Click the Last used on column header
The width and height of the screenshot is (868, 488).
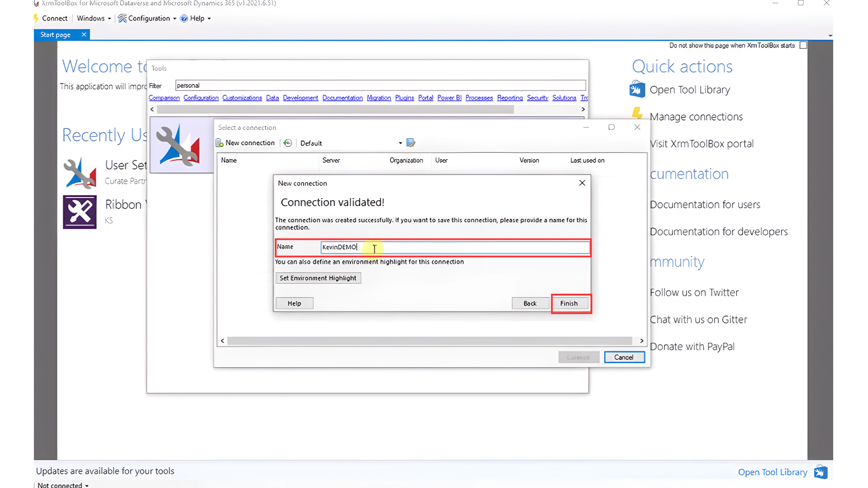587,160
